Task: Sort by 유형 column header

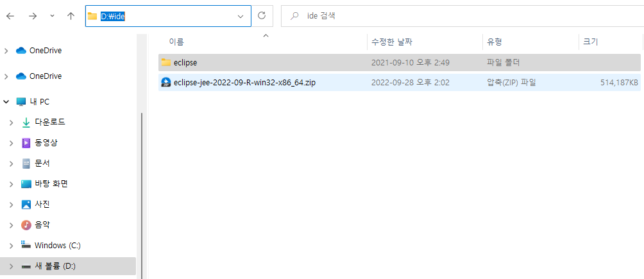Action: point(495,42)
